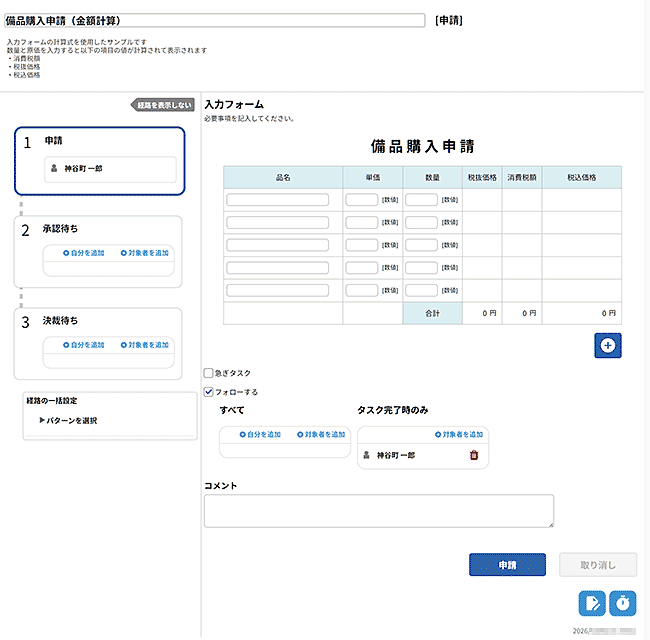Add yourself to step 2 承認待ち

click(84, 253)
